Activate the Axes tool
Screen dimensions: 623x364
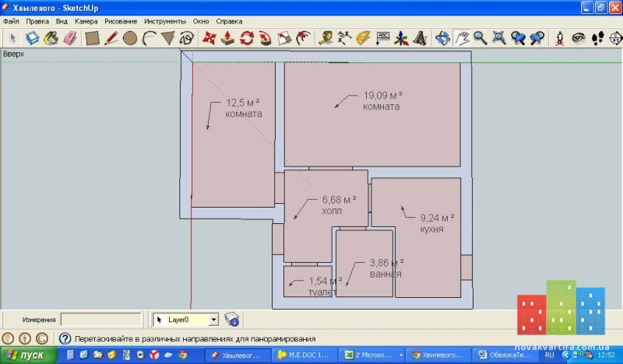click(x=401, y=39)
